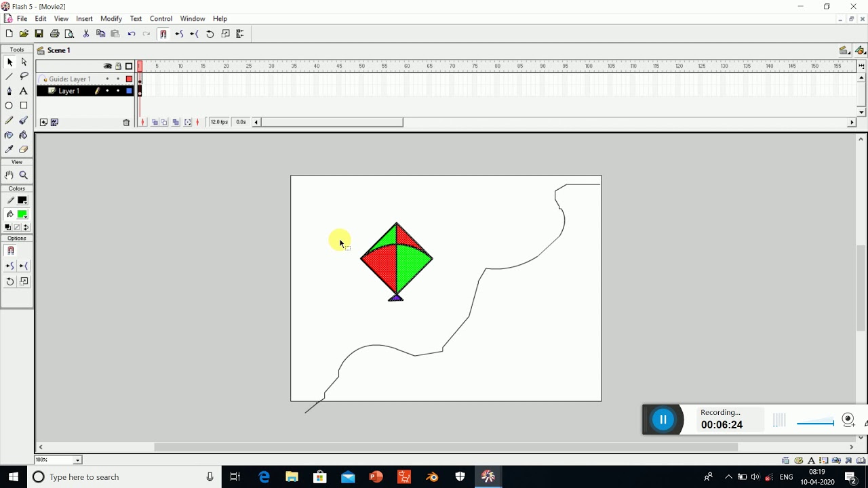This screenshot has width=868, height=488.
Task: Toggle Snap to Objects magnet in main toolbar
Action: tap(163, 34)
